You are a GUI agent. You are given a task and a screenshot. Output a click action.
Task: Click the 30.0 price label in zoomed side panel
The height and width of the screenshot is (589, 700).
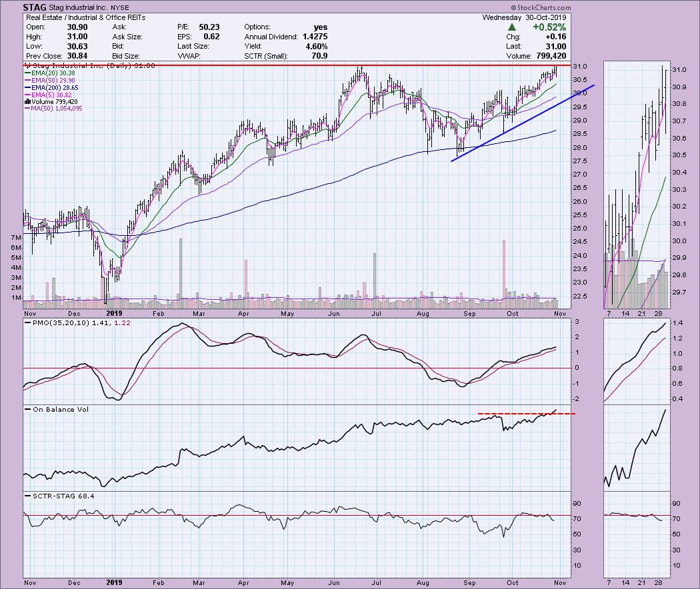pyautogui.click(x=679, y=241)
